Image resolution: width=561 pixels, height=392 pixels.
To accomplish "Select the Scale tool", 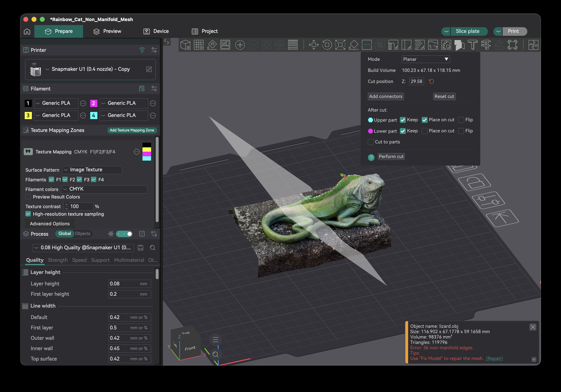I will pyautogui.click(x=340, y=45).
